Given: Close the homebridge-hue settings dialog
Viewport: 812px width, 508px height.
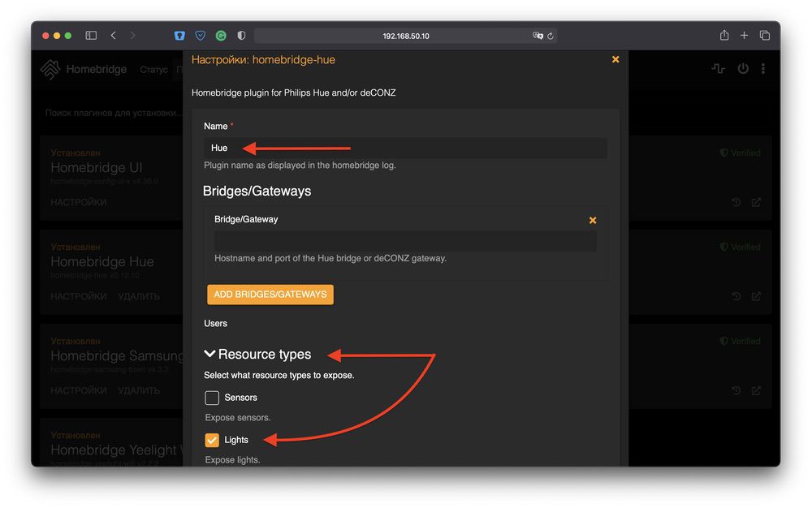Looking at the screenshot, I should [615, 59].
